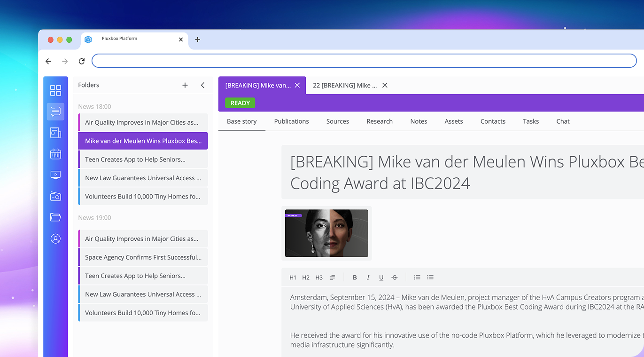Image resolution: width=644 pixels, height=357 pixels.
Task: Toggle underline formatting in editor toolbar
Action: 381,278
